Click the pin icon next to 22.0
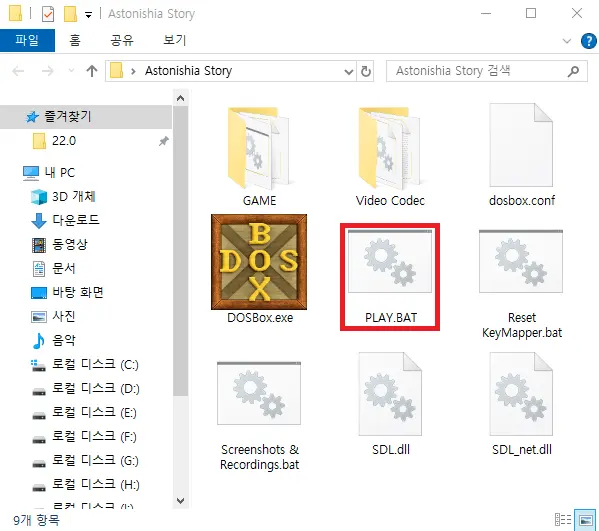The image size is (599, 531). coord(164,141)
